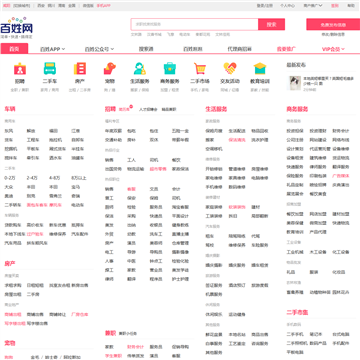Screen dimensions: 360x360
Task: Open the 二手车 used car icon
Action: 50,69
